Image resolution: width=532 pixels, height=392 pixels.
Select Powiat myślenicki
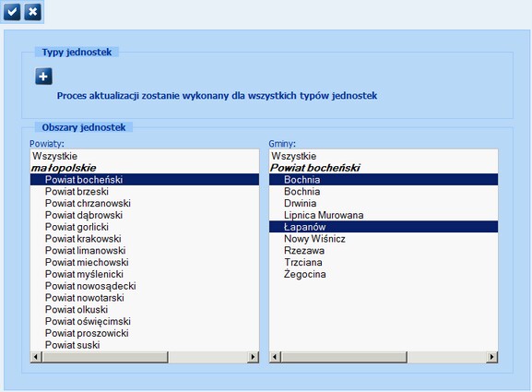click(145, 274)
